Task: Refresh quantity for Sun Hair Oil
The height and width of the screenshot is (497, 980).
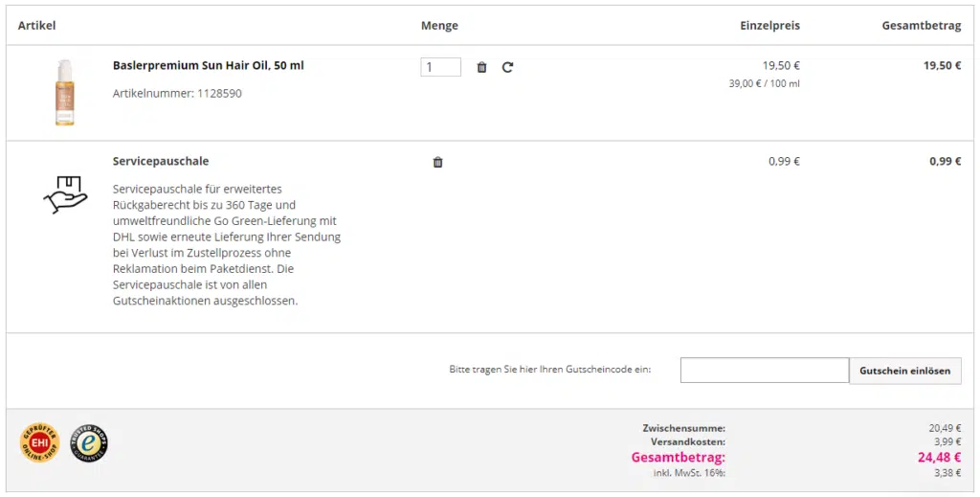Action: (507, 67)
